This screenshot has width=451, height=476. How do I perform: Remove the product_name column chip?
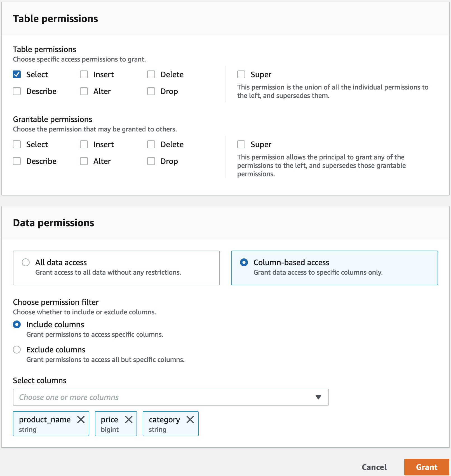(x=81, y=420)
